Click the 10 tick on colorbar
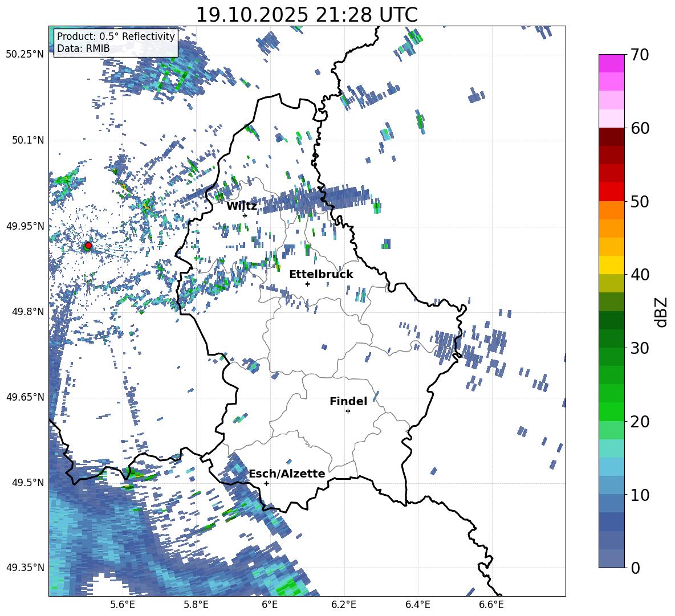 click(x=639, y=495)
